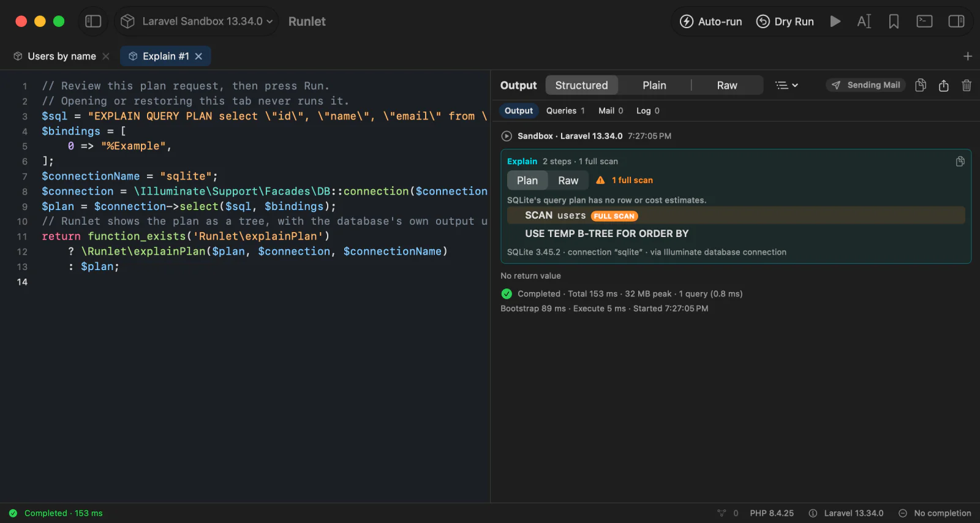Select Plan view in Explain card
980x523 pixels.
pos(527,181)
